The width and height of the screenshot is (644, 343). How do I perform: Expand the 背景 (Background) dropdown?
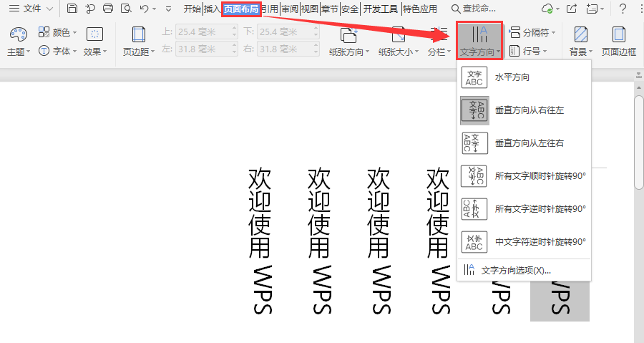tap(580, 41)
